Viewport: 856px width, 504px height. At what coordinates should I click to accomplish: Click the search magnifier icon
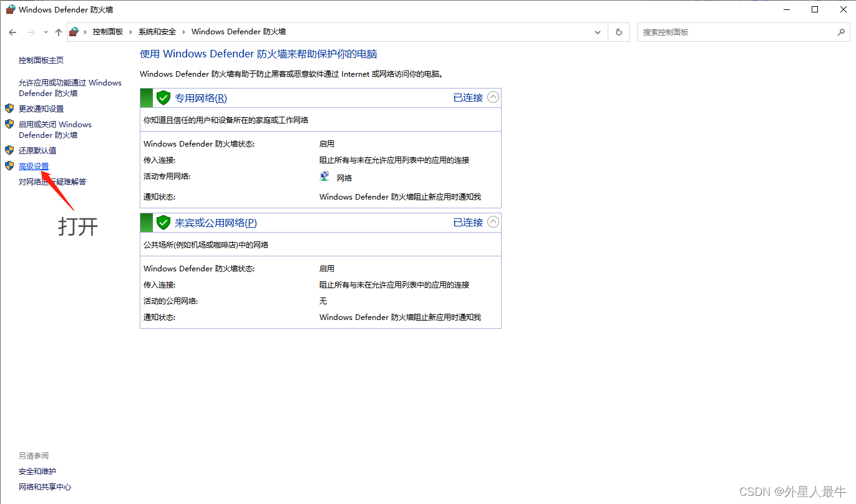coord(841,32)
